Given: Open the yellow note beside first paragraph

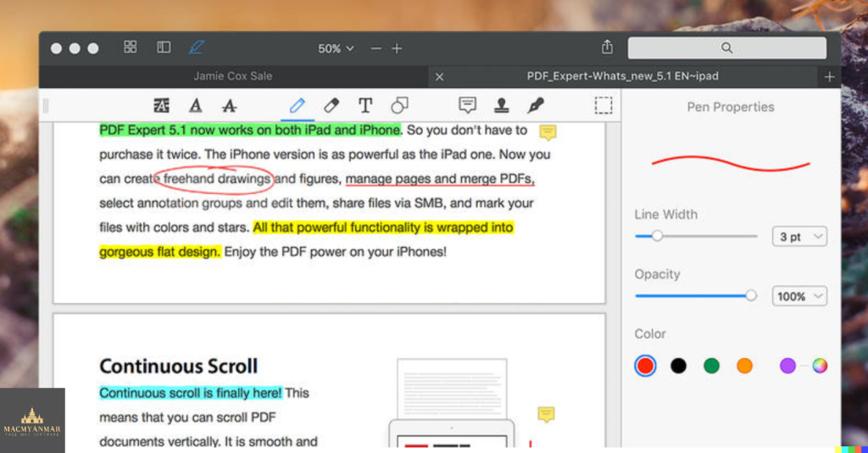Looking at the screenshot, I should (548, 131).
